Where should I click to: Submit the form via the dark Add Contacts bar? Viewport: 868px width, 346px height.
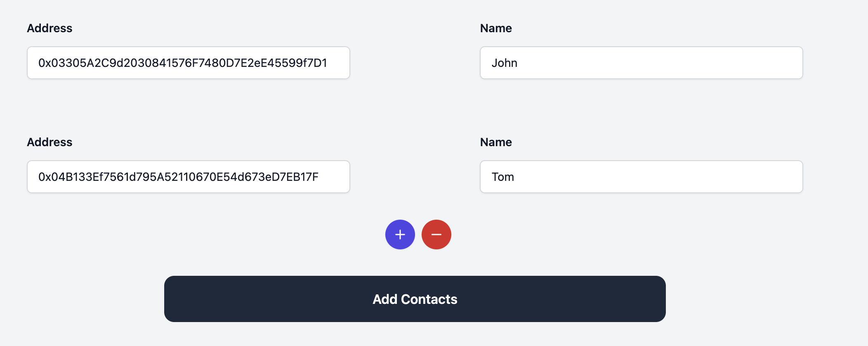[415, 299]
